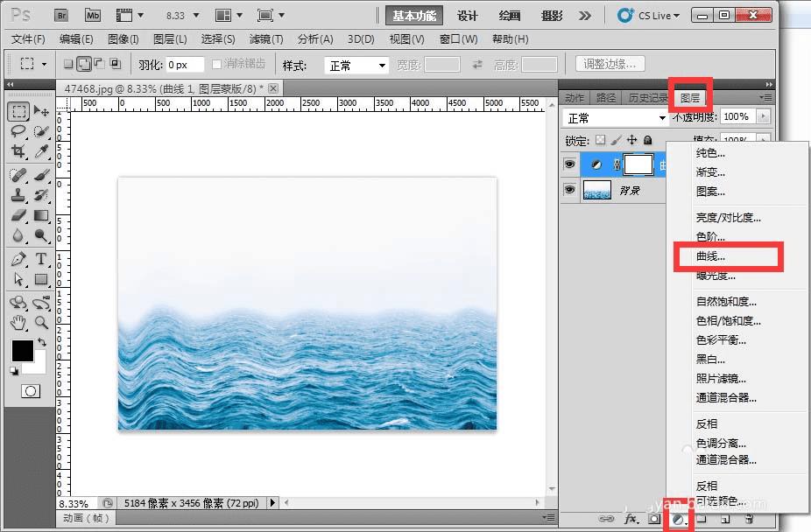Choose 曲线... from the adjustment menu

(711, 256)
